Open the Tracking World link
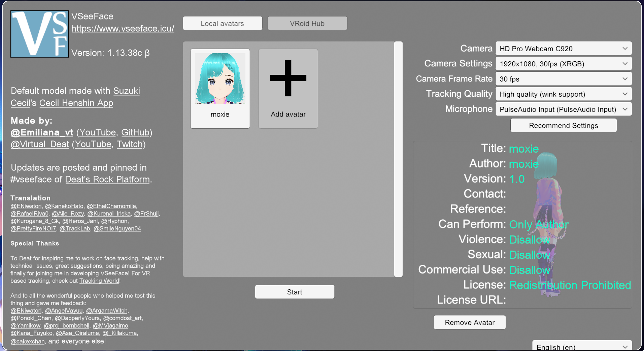Screen dimensions: 644x351 (99, 281)
